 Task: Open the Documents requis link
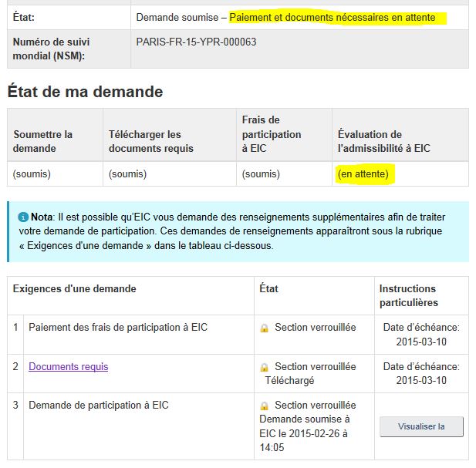[68, 366]
